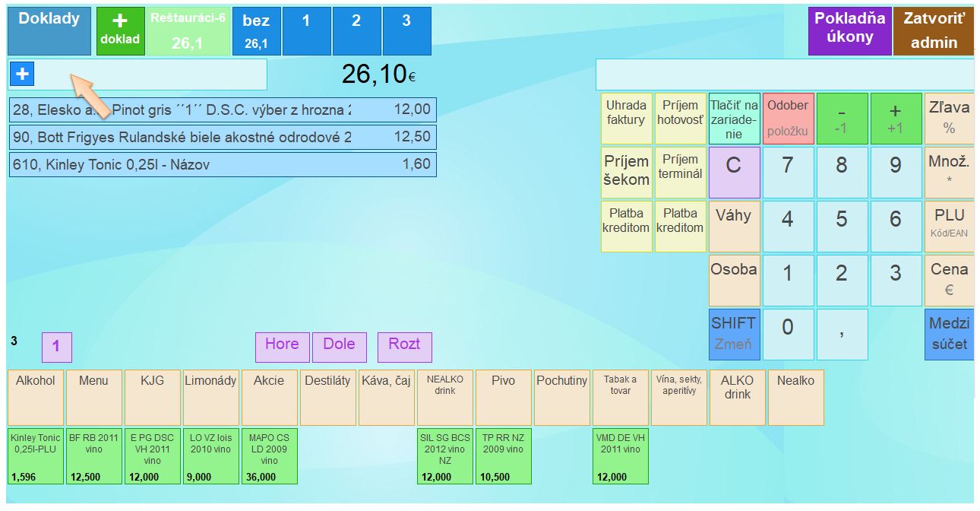Expand the Pivo product category
Image resolution: width=980 pixels, height=511 pixels.
[x=503, y=397]
